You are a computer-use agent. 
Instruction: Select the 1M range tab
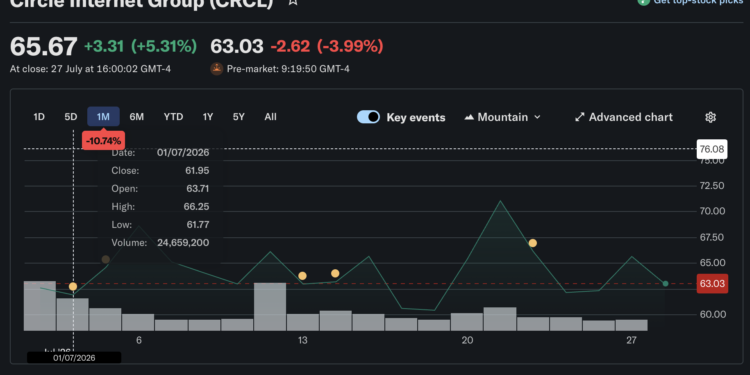[103, 117]
